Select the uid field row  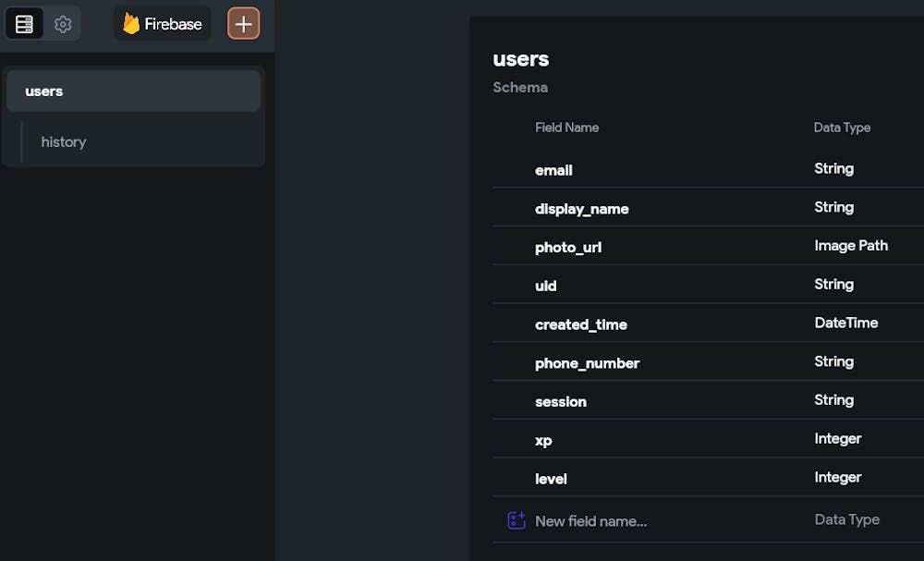click(546, 286)
